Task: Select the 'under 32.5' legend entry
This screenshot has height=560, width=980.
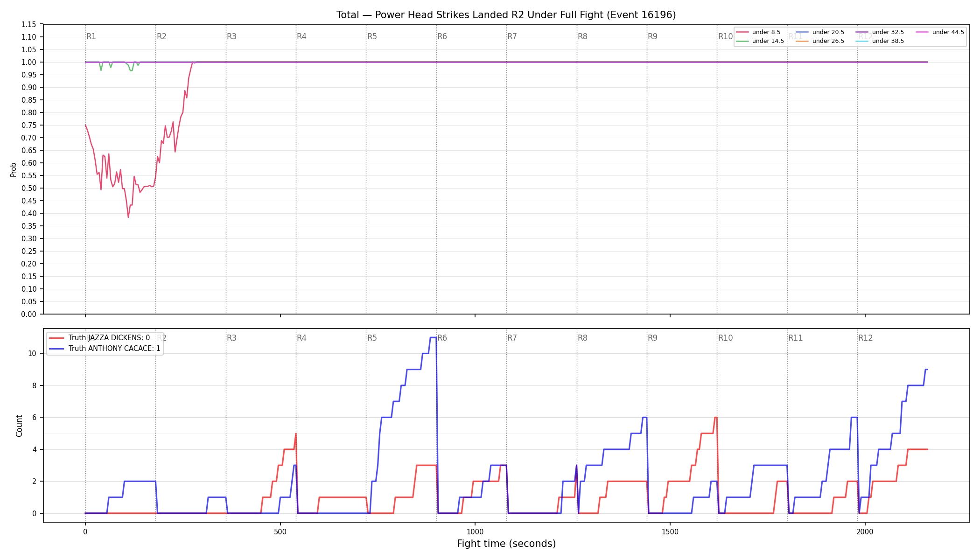Action: tap(880, 32)
